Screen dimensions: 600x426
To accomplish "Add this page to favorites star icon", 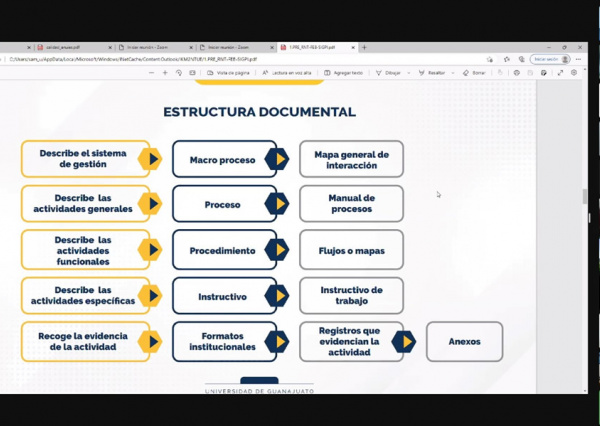I will (490, 59).
